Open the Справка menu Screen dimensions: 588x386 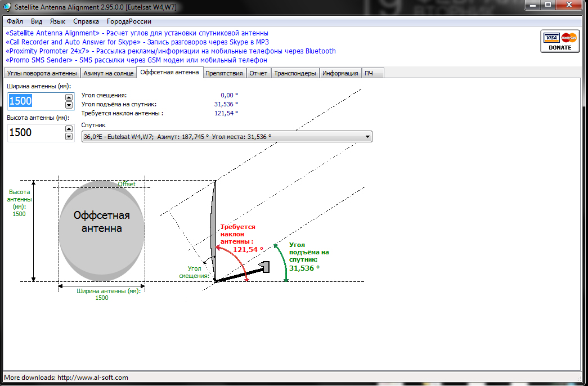pyautogui.click(x=86, y=21)
